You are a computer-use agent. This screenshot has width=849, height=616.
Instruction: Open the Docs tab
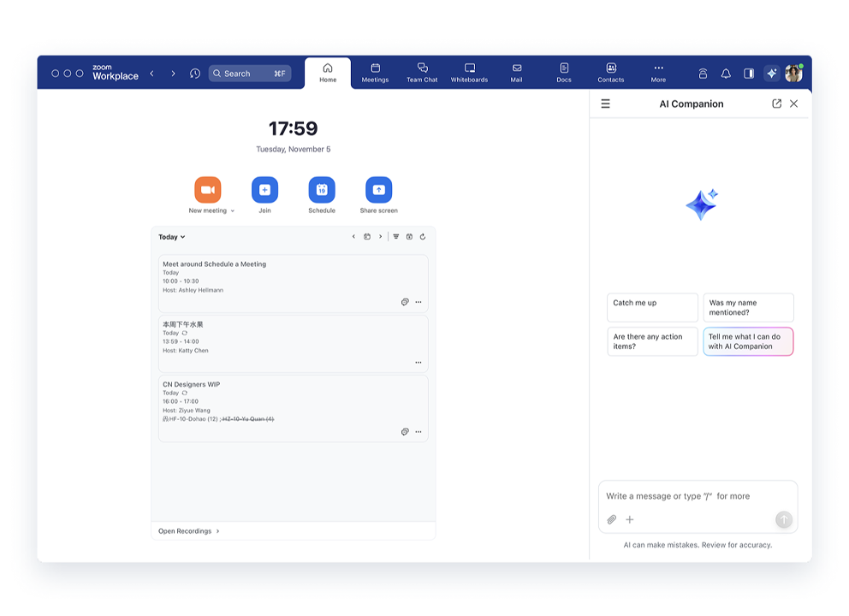[564, 73]
